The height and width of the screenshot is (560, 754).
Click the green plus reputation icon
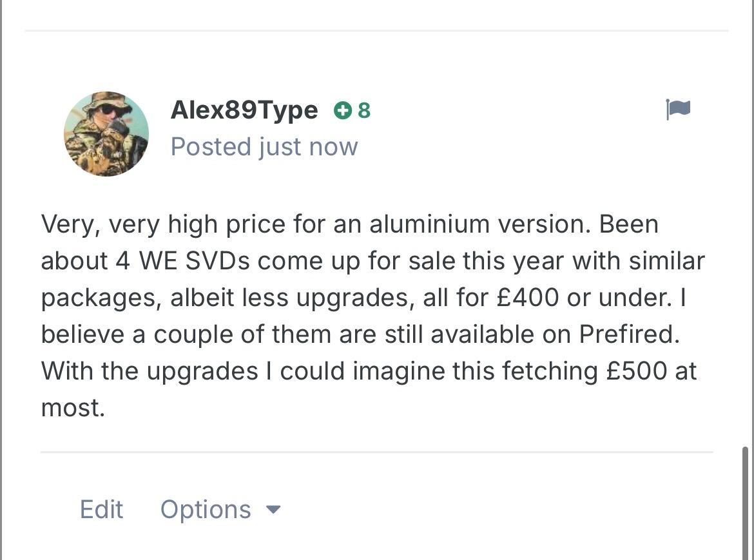point(342,111)
